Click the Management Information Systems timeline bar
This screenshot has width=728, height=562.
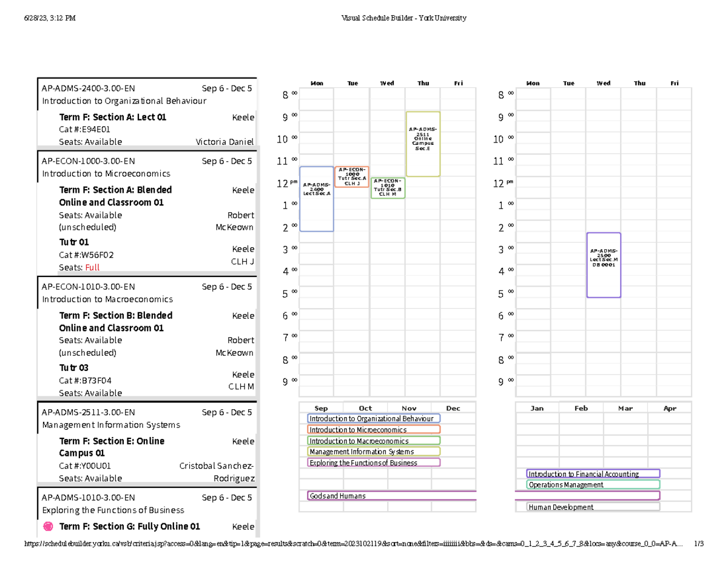[374, 452]
